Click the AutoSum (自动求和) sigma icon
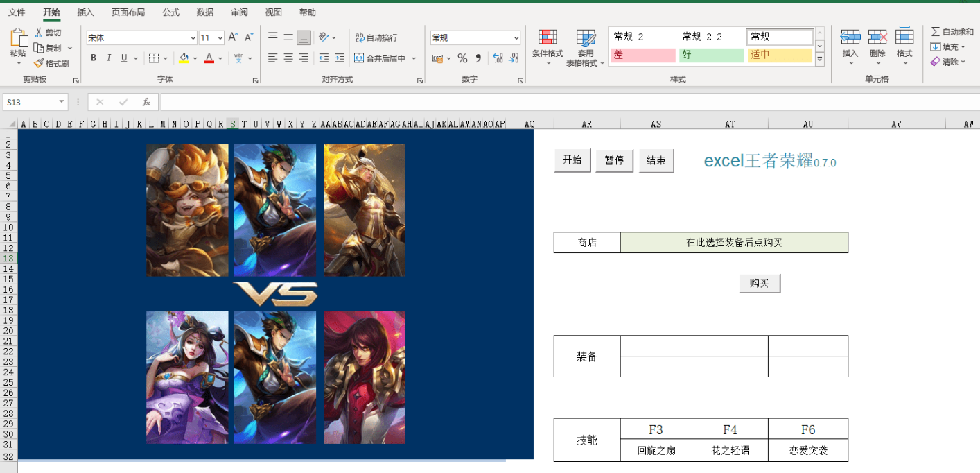This screenshot has width=980, height=473. [936, 32]
